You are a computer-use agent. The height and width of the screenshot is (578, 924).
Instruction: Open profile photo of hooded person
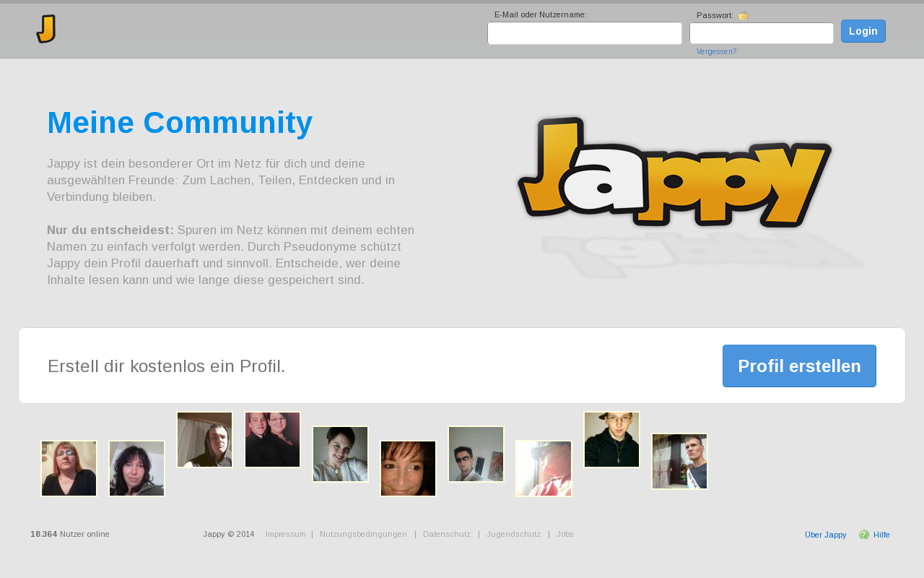[204, 440]
